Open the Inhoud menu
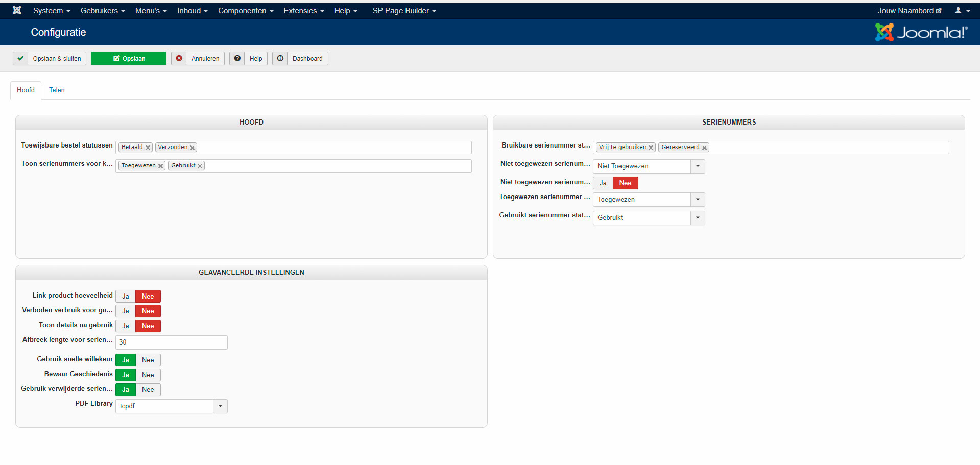The image size is (980, 465). tap(193, 11)
